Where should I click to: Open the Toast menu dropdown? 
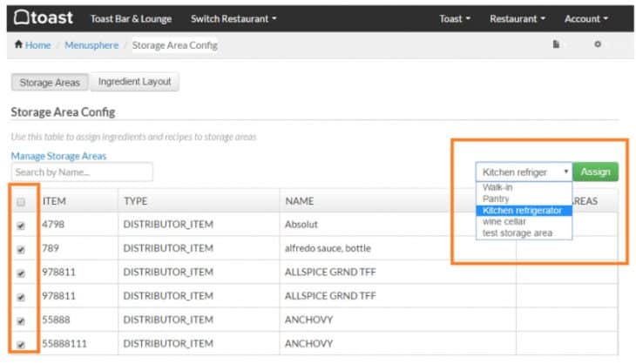point(455,19)
